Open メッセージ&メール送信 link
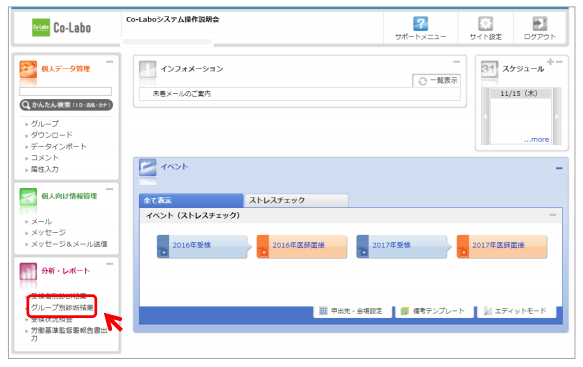The image size is (583, 367). [69, 244]
